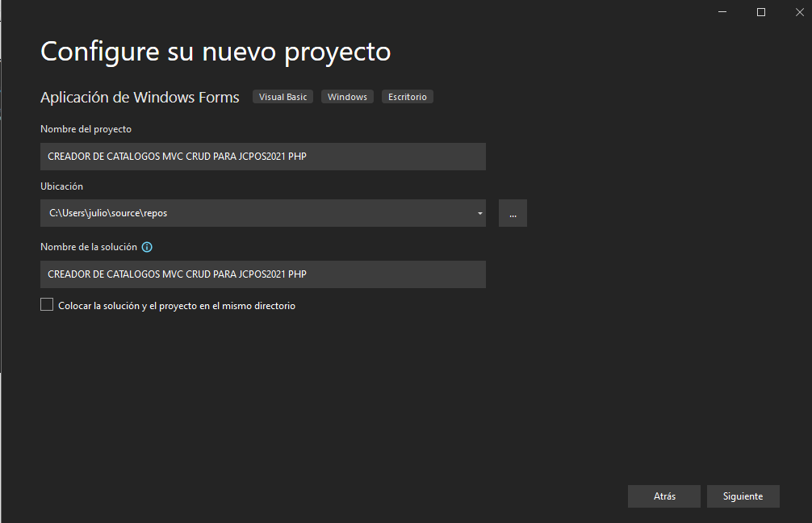Viewport: 812px width, 523px height.
Task: Go back with the Atrás button
Action: click(x=664, y=496)
